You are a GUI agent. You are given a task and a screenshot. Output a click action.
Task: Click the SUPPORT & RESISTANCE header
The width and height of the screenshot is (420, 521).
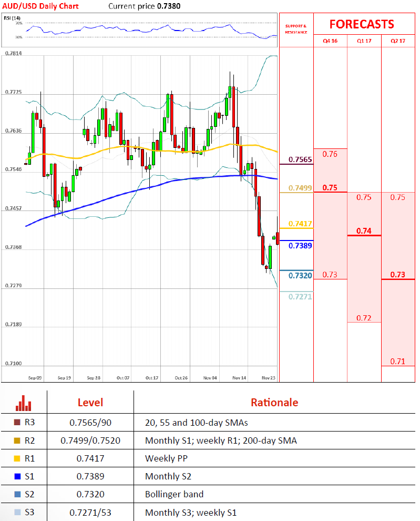coord(296,29)
